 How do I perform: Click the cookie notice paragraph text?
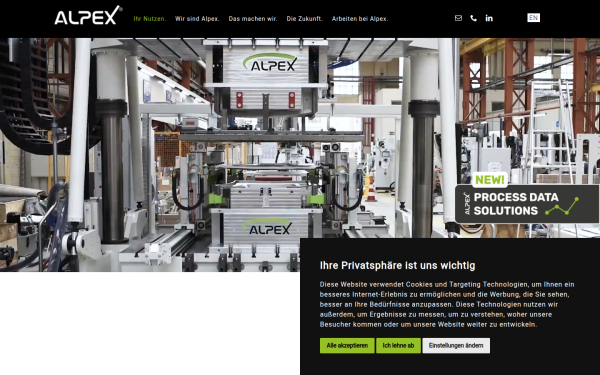pos(447,304)
